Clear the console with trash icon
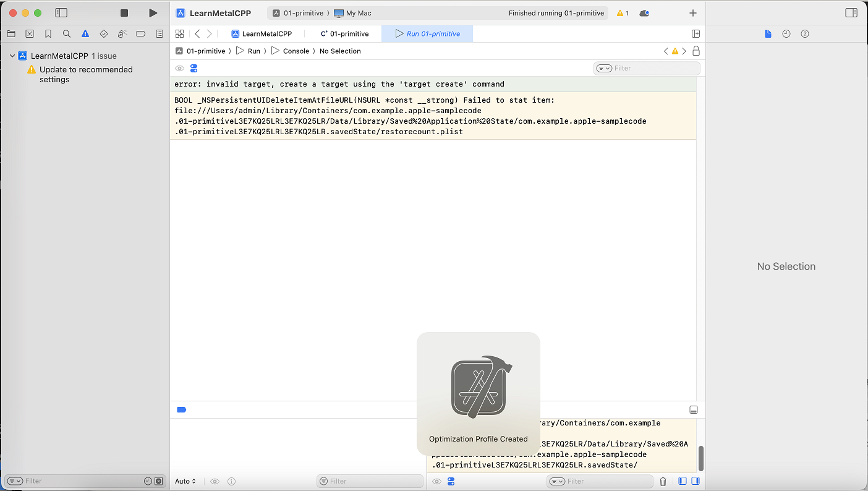This screenshot has width=868, height=491. click(663, 481)
